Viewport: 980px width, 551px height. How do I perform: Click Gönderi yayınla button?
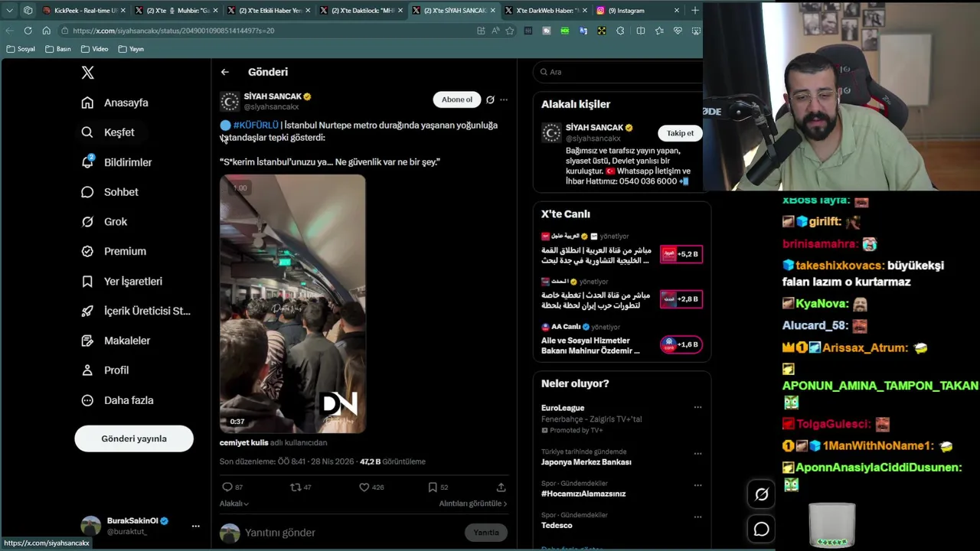(134, 439)
